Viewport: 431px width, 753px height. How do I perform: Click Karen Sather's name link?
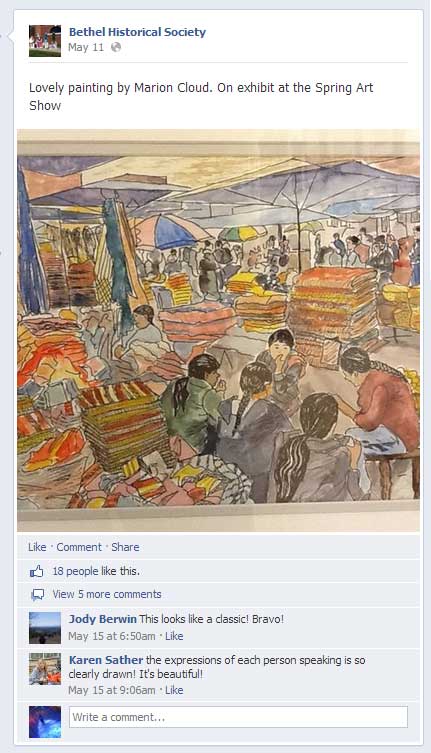click(106, 660)
